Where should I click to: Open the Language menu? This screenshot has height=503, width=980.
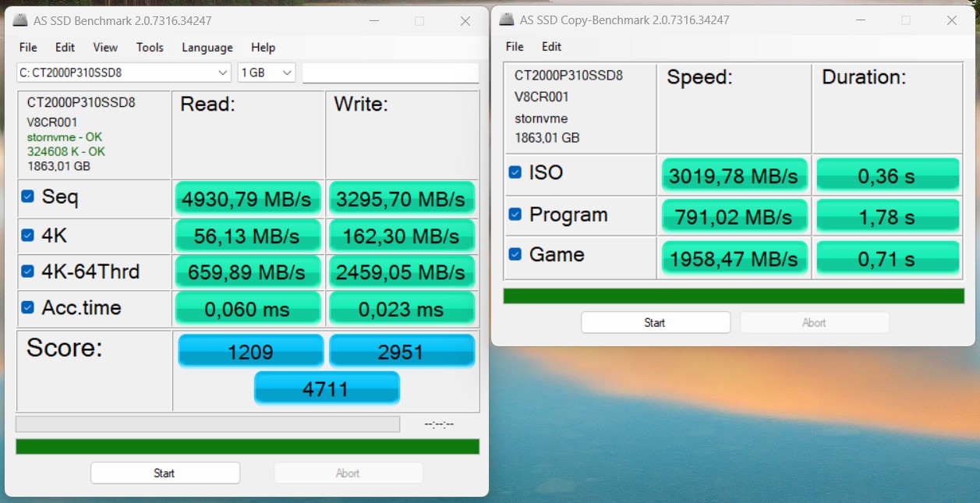tap(207, 48)
